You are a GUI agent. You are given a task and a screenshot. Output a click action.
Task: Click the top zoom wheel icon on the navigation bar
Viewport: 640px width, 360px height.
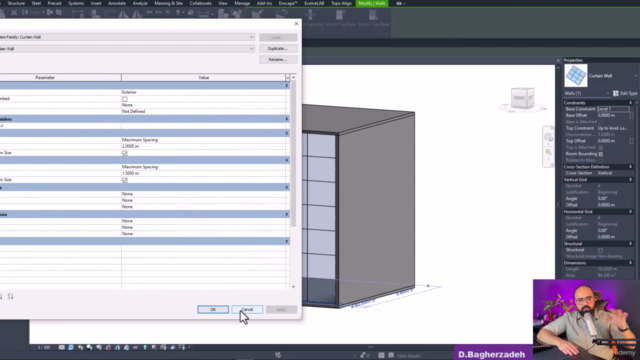548,138
